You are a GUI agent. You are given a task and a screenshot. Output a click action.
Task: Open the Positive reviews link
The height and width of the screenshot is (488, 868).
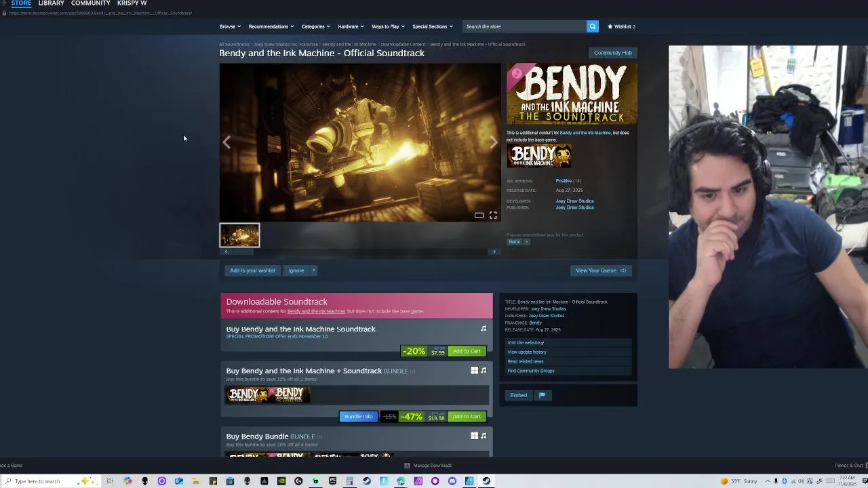point(564,181)
